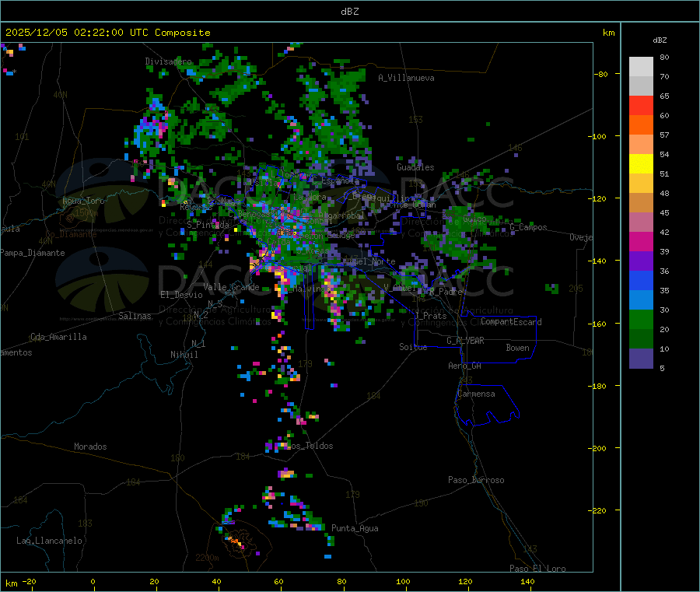Click the '0' tick on the horizontal axis

click(93, 582)
